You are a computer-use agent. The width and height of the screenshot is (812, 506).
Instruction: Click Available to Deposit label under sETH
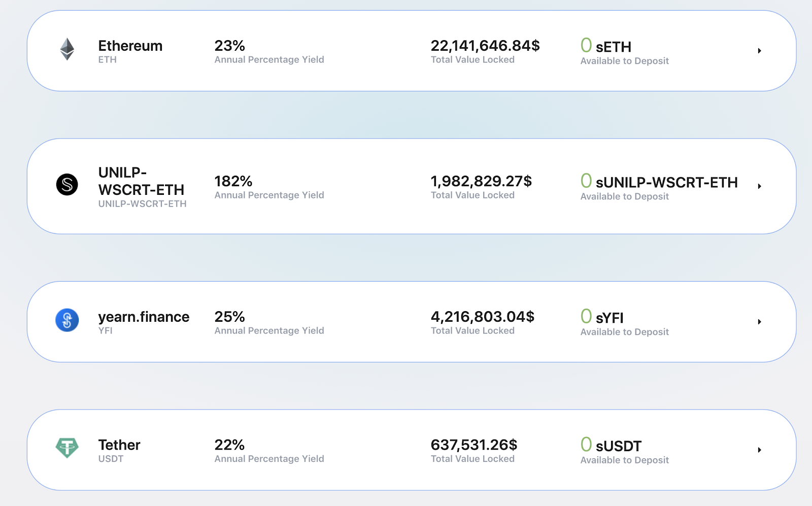click(x=625, y=61)
